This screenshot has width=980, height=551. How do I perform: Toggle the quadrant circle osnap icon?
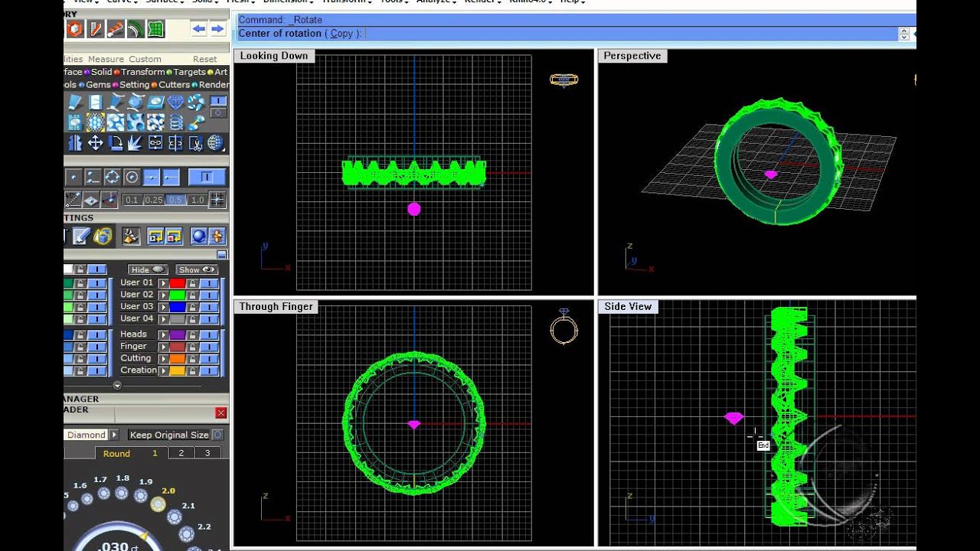click(112, 177)
